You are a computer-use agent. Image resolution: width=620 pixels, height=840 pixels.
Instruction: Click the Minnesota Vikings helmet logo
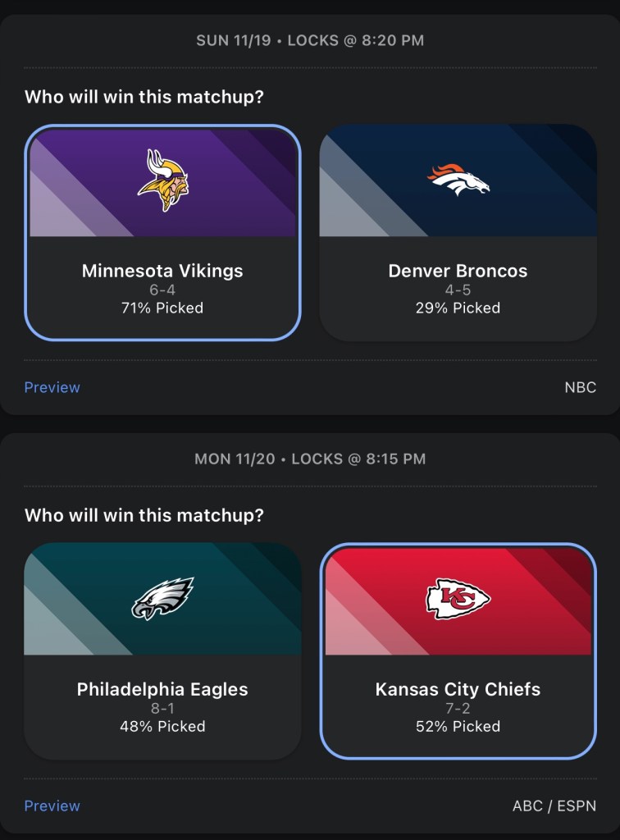(x=162, y=180)
